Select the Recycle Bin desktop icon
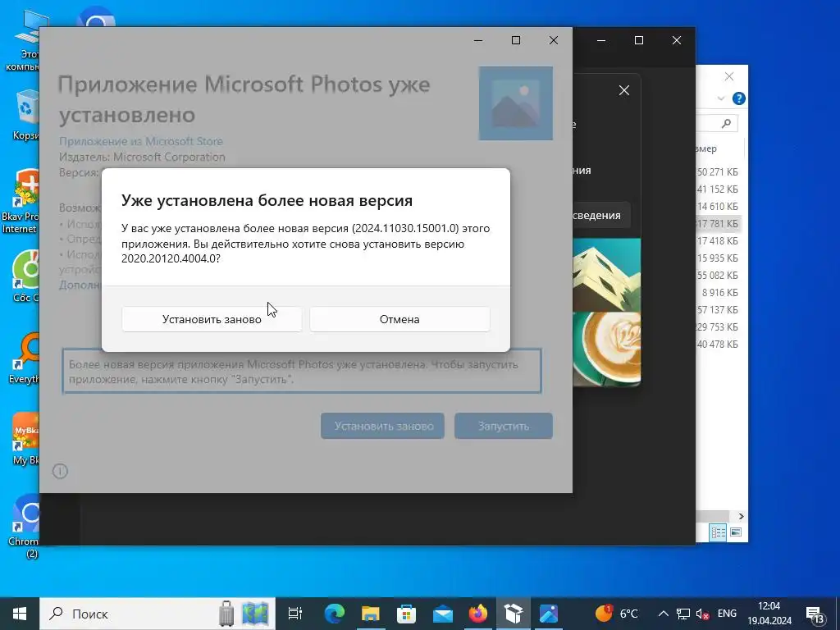 tap(25, 116)
